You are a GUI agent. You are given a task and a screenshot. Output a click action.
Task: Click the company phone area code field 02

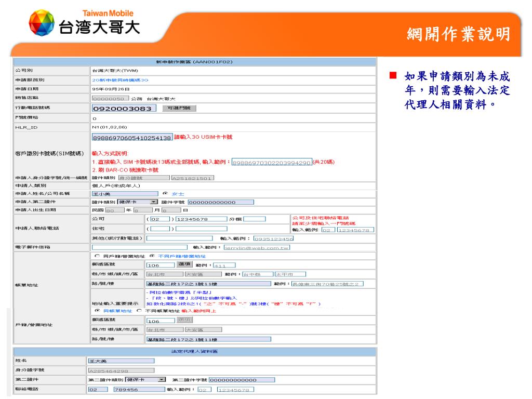click(x=160, y=219)
